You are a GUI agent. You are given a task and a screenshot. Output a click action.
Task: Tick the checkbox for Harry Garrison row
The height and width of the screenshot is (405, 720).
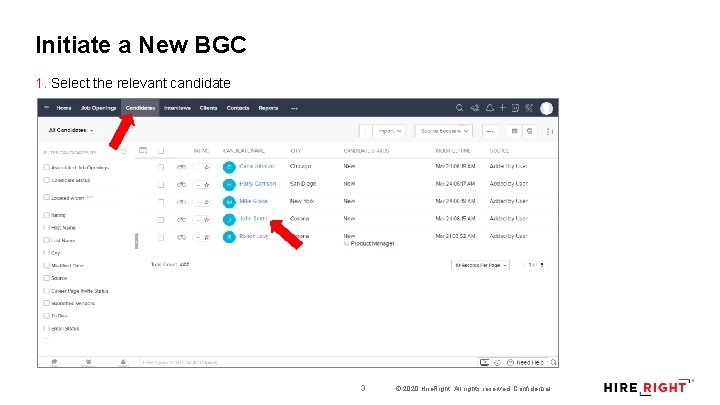point(161,185)
